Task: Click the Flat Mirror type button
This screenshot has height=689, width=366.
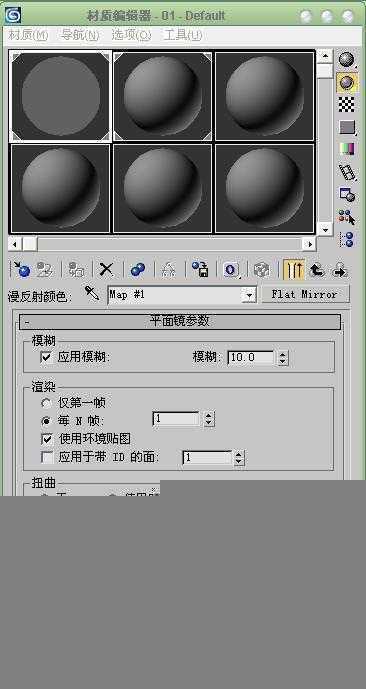Action: (305, 294)
